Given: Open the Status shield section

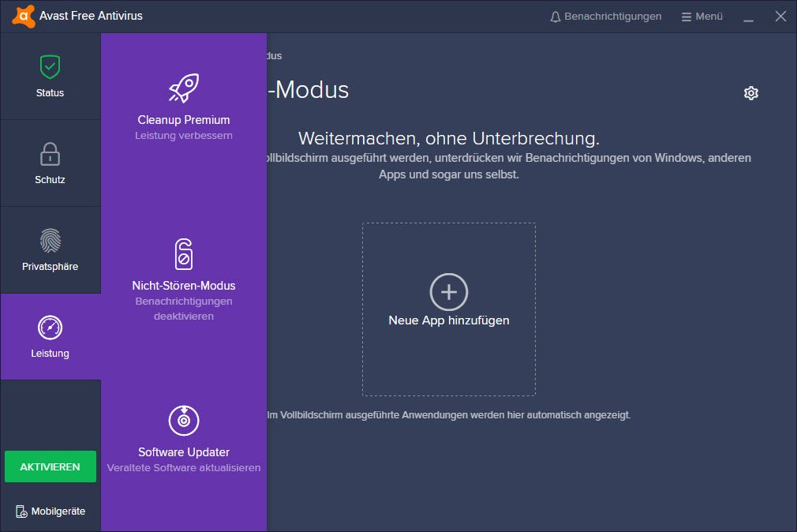Looking at the screenshot, I should point(51,77).
